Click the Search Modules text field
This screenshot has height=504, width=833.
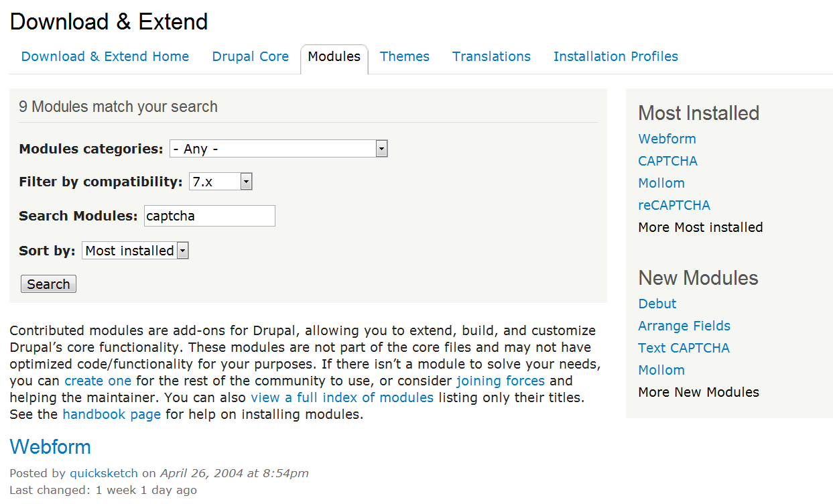(209, 216)
